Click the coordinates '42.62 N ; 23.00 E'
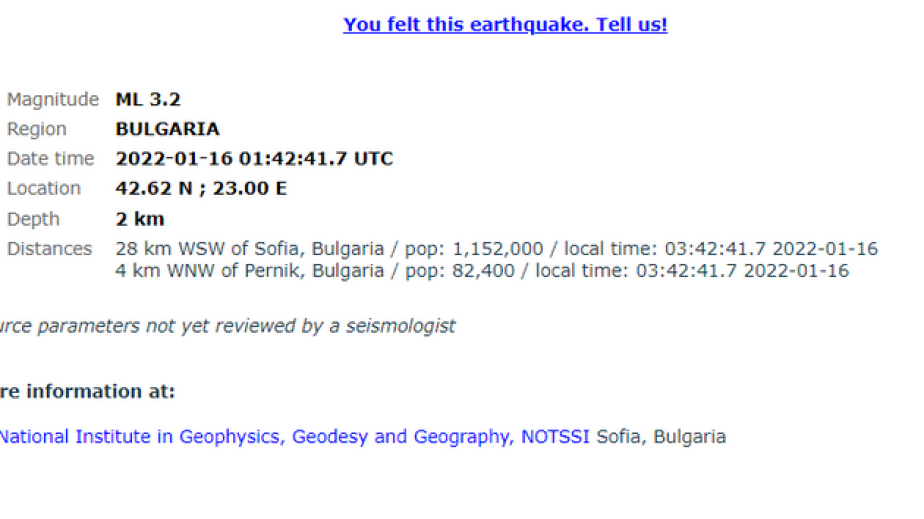Screen dimensions: 924x519 point(201,188)
